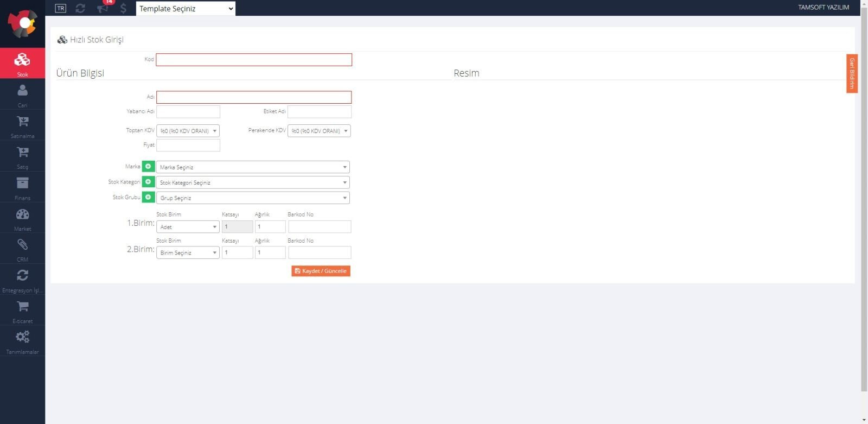Open the Satış module in sidebar
868x424 pixels.
click(x=22, y=156)
